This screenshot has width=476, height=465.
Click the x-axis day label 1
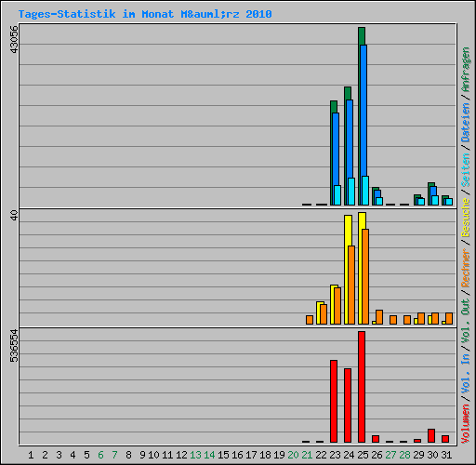click(31, 455)
